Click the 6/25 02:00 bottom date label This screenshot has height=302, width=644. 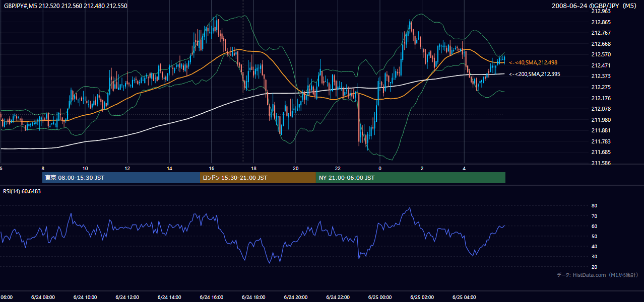click(422, 297)
